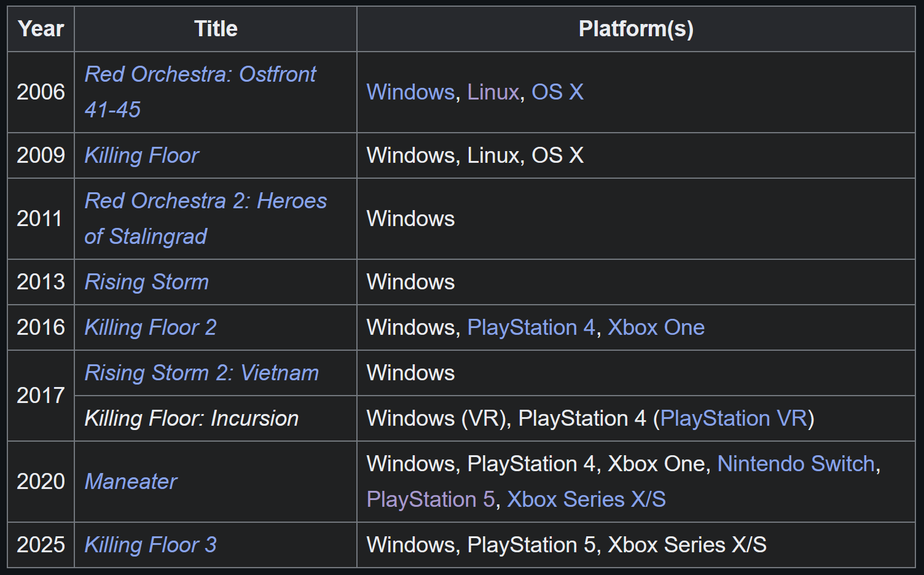Screen dimensions: 924x575
Task: Click the PlayStation 5 link in Maneater row
Action: click(431, 499)
